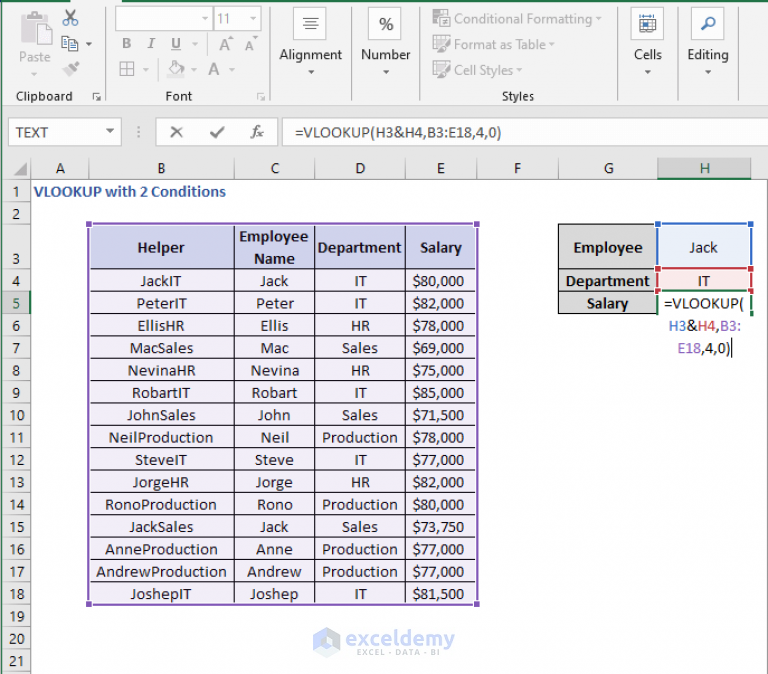This screenshot has width=768, height=674.
Task: Click the Fill Color paint bucket
Action: point(176,69)
